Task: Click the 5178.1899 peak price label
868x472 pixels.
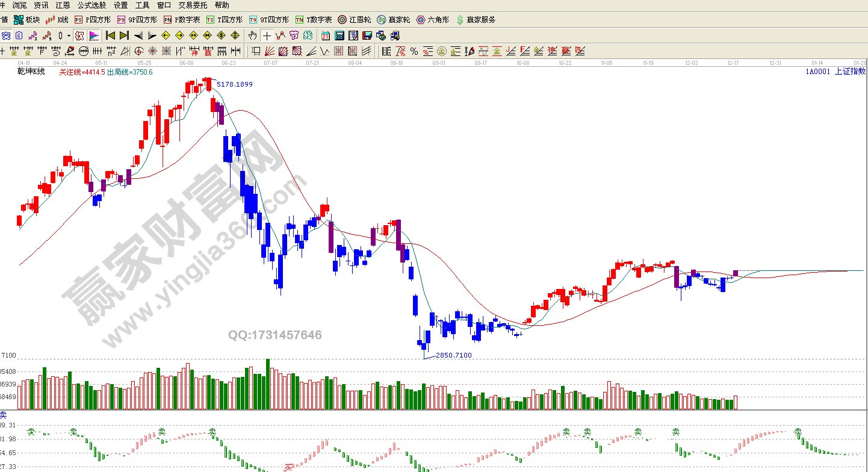Action: [x=234, y=84]
